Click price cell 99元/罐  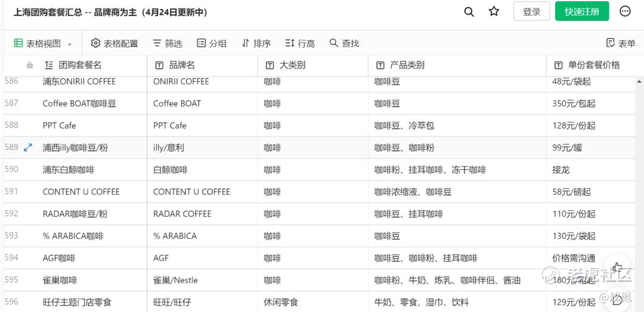click(567, 148)
